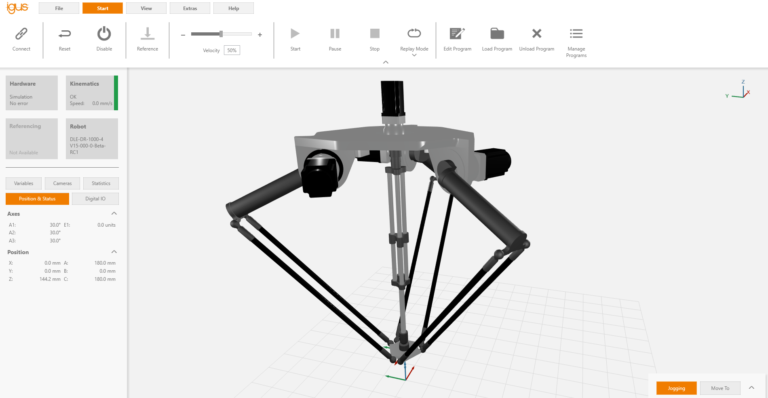
Task: Click the A3 axis value 30.0°
Action: click(55, 240)
